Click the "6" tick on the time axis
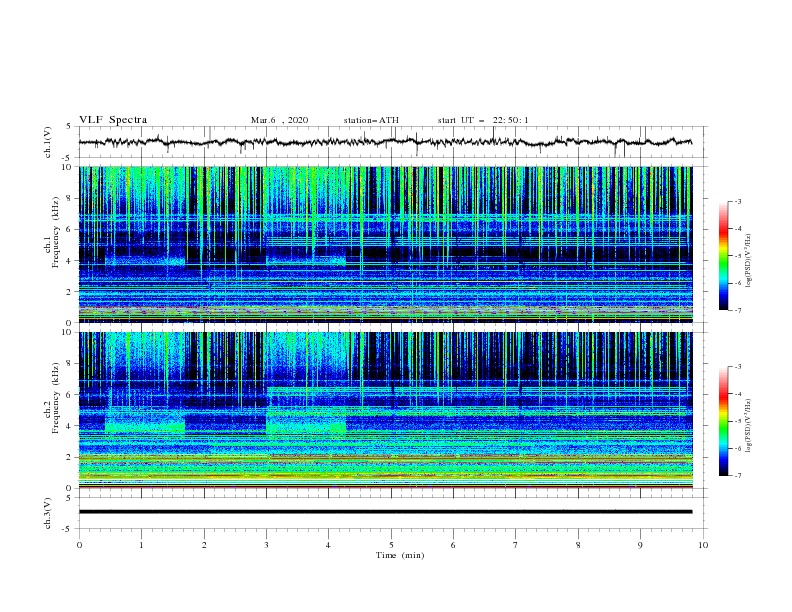The height and width of the screenshot is (612, 792). [453, 545]
